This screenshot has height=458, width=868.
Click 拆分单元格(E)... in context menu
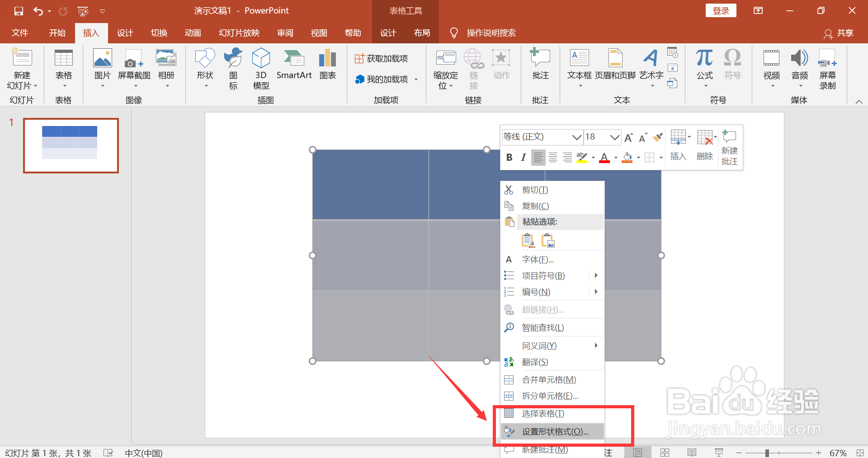552,396
